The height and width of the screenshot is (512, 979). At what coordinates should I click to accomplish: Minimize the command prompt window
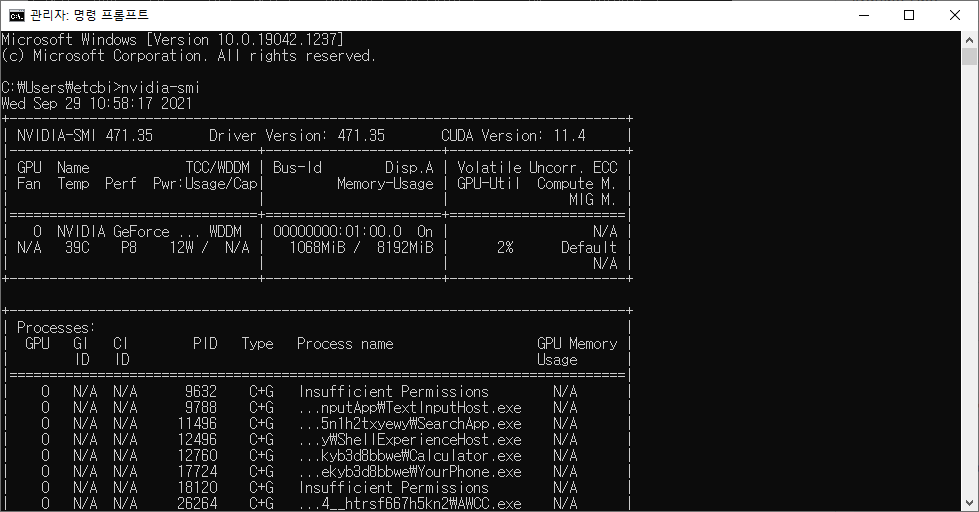[864, 15]
